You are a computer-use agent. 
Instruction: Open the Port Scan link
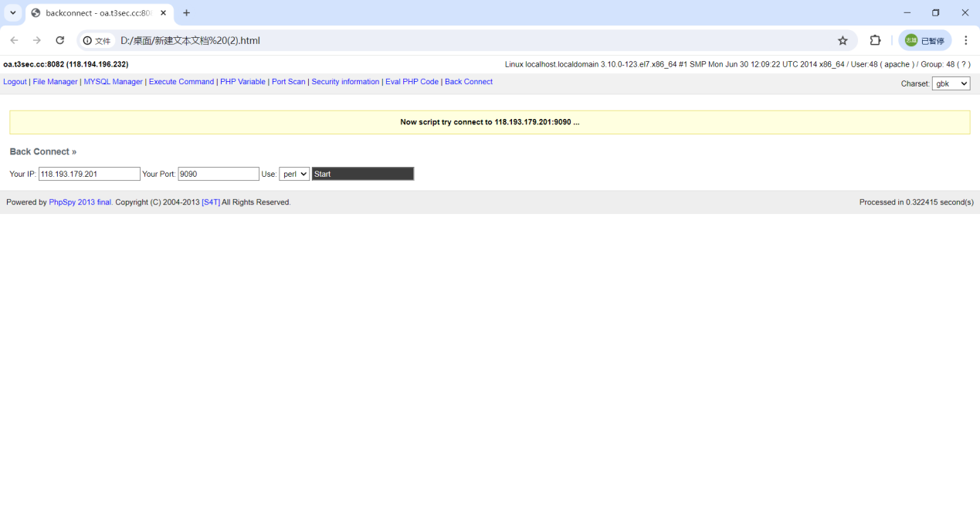[289, 82]
